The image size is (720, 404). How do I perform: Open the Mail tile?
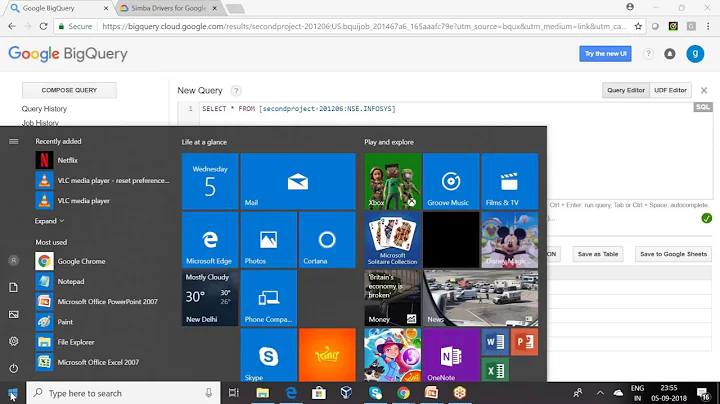tap(298, 181)
